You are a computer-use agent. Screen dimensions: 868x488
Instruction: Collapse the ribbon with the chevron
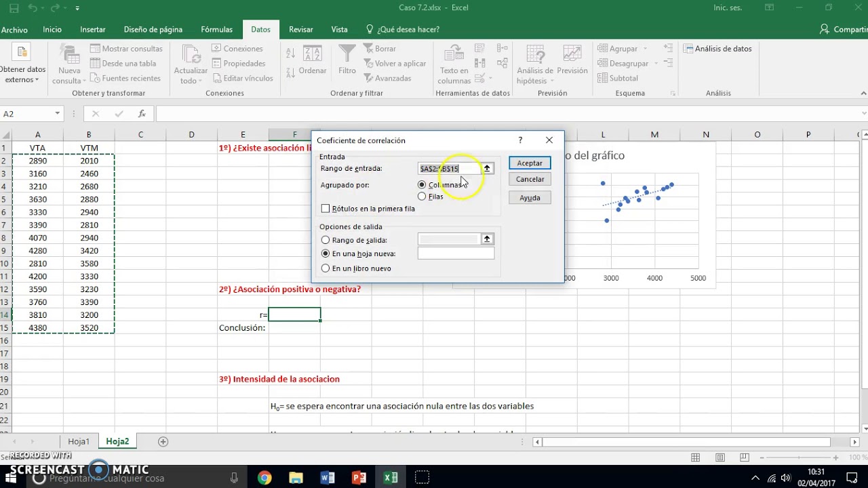pos(862,94)
